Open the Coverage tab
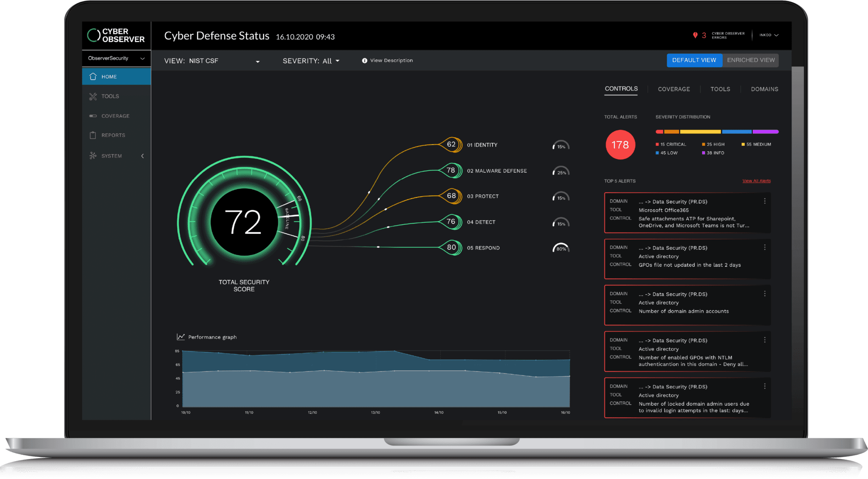 pyautogui.click(x=673, y=89)
